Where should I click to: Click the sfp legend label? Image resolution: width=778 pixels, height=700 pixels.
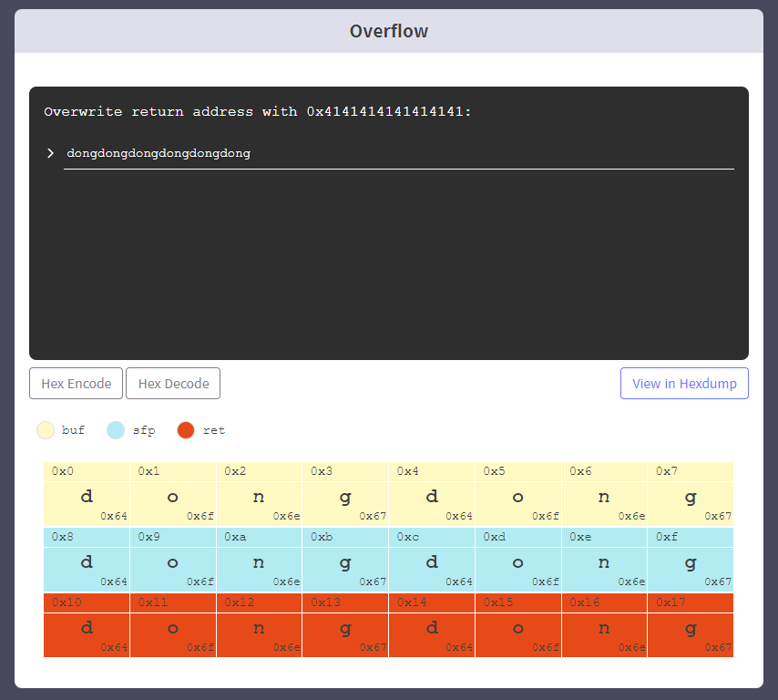pos(144,430)
